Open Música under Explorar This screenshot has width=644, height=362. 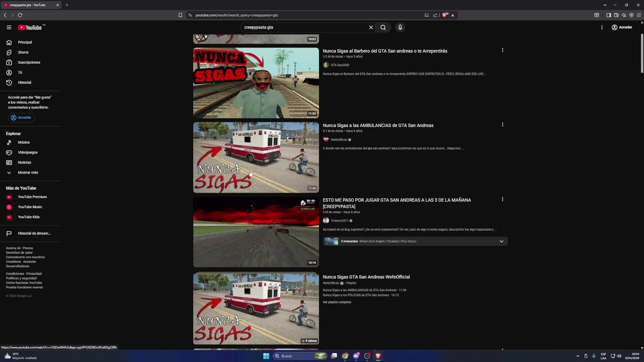(x=24, y=142)
